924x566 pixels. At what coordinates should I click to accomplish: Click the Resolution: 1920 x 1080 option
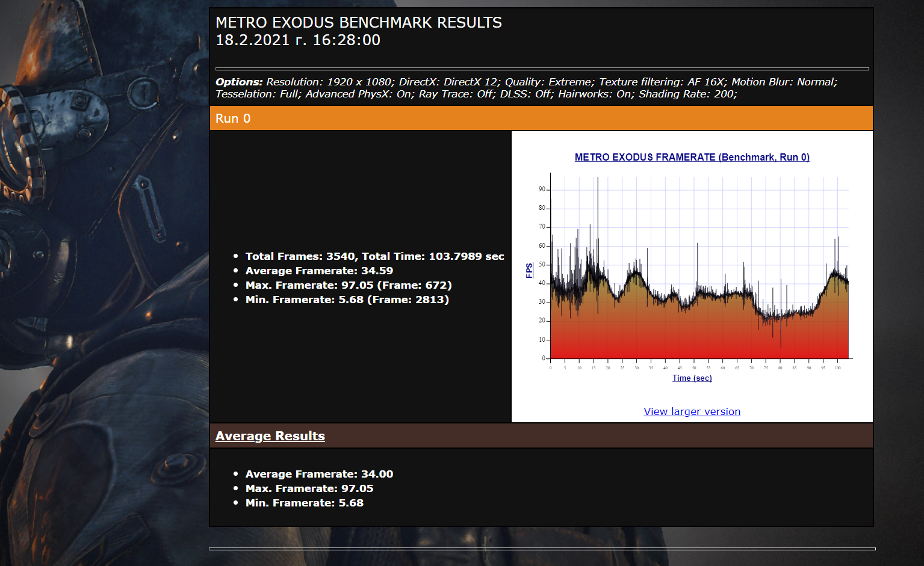[x=330, y=82]
